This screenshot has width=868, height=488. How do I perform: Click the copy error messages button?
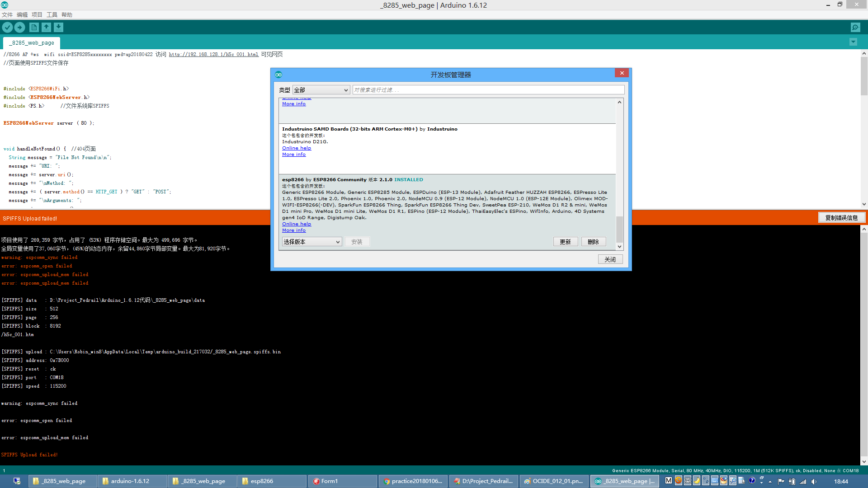point(841,218)
